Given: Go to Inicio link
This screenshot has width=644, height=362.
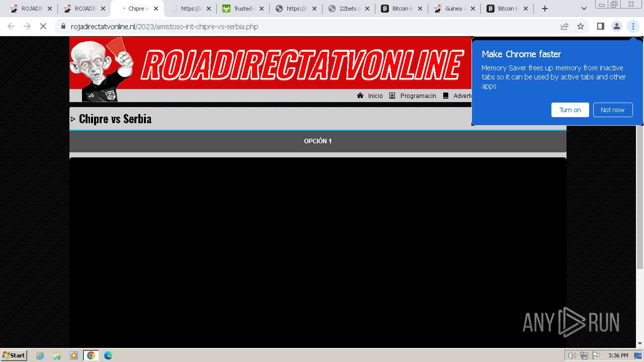Looking at the screenshot, I should pyautogui.click(x=375, y=96).
